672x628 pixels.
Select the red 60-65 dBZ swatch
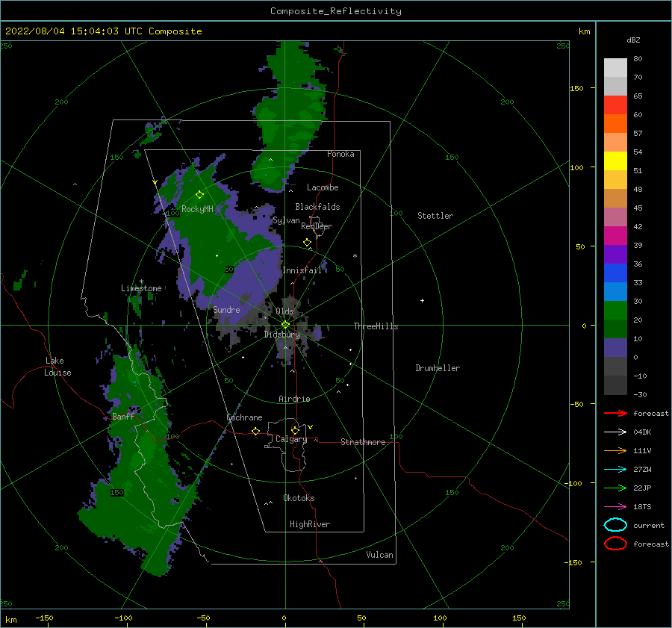[615, 105]
